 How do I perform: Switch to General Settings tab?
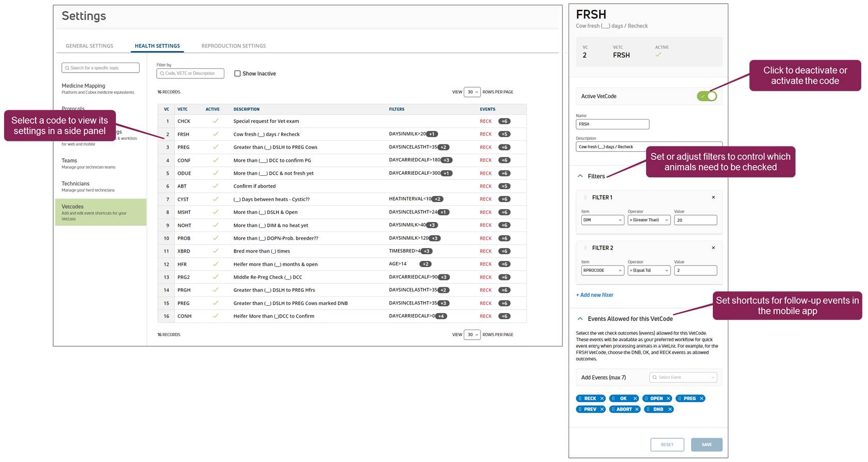[x=89, y=46]
